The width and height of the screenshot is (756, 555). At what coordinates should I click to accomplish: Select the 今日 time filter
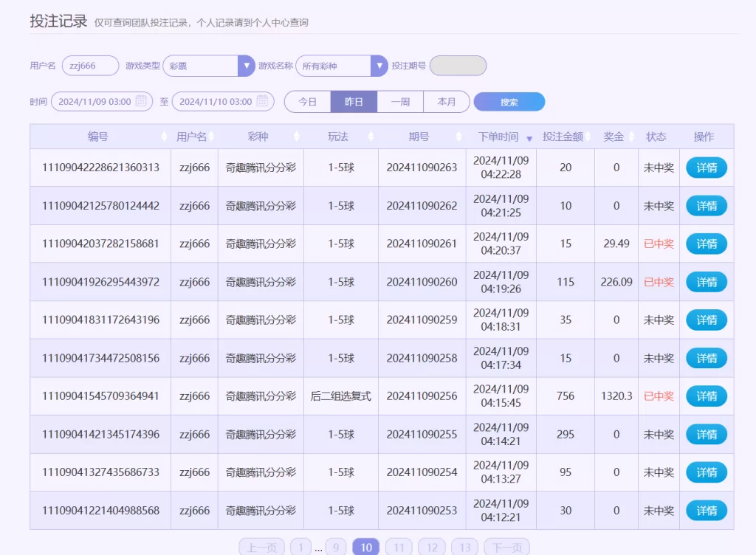[x=308, y=102]
